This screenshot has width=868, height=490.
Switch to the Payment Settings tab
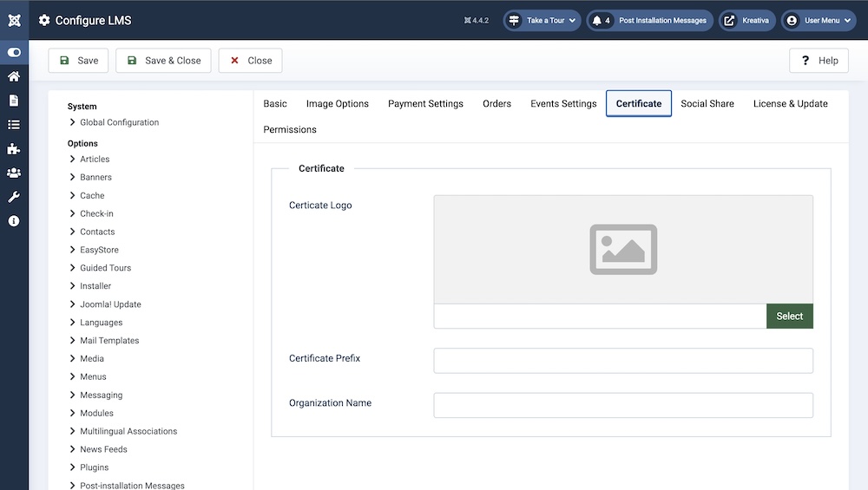pos(425,103)
